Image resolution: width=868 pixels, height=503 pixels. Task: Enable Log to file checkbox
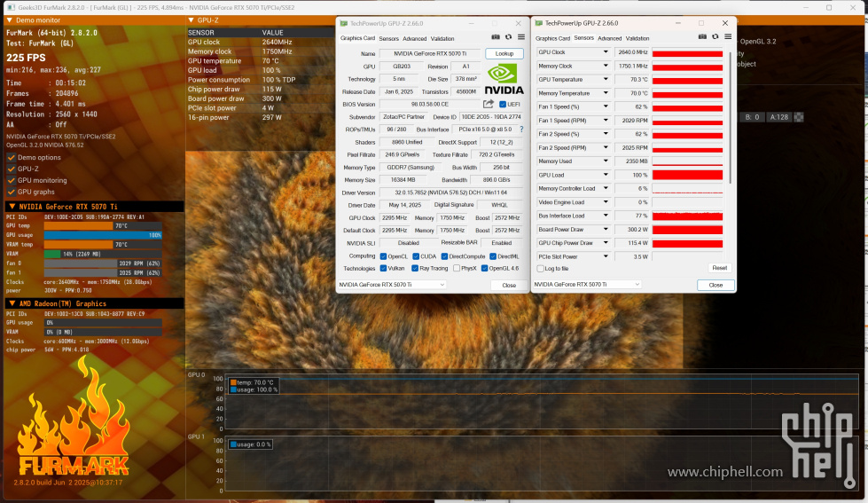[540, 269]
